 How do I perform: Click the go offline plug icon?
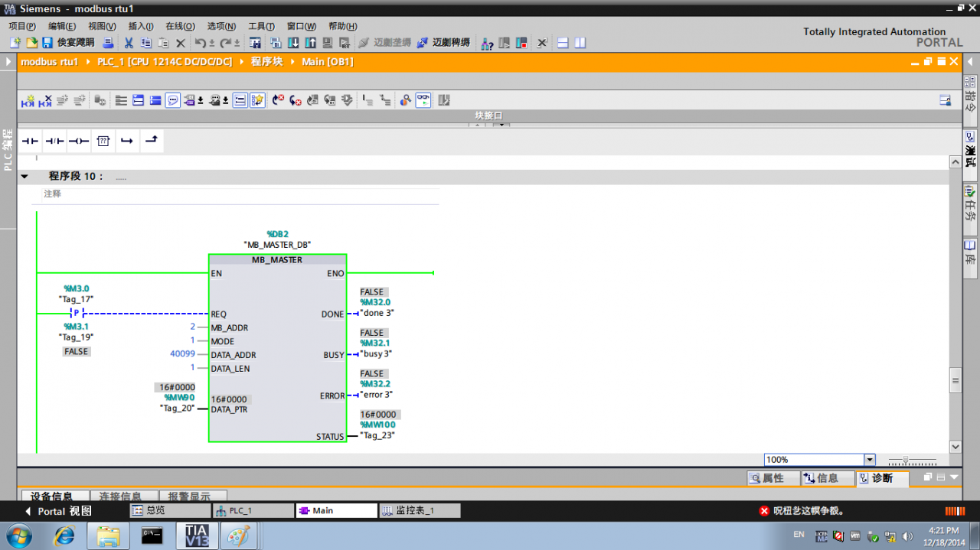[x=423, y=43]
